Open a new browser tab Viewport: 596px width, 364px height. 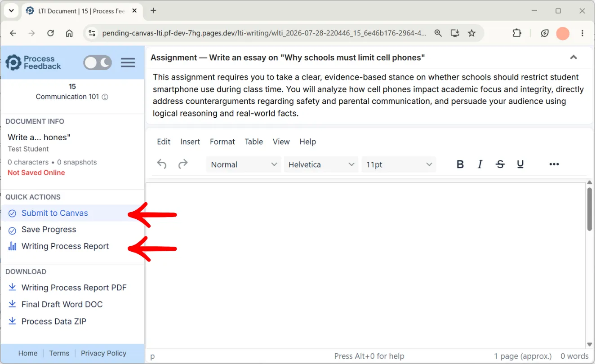click(x=153, y=10)
